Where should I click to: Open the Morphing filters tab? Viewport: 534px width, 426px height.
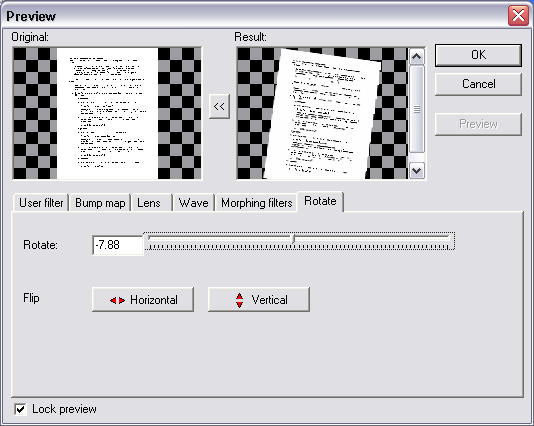(x=256, y=203)
